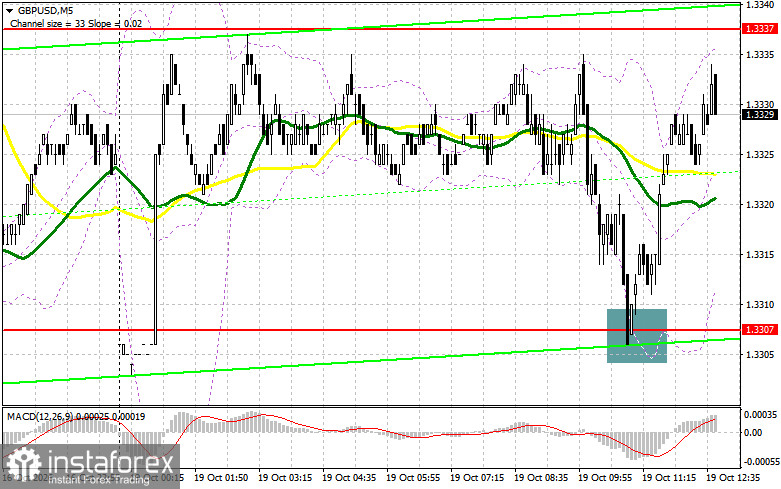Select the 1.3340 price axis label
The height and width of the screenshot is (489, 781).
point(760,4)
